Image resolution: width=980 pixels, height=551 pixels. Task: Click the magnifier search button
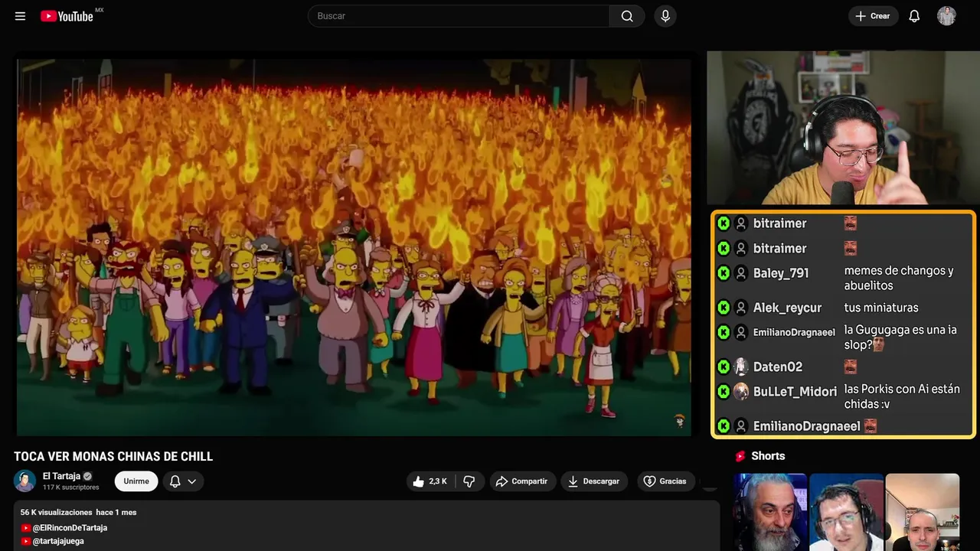click(627, 16)
